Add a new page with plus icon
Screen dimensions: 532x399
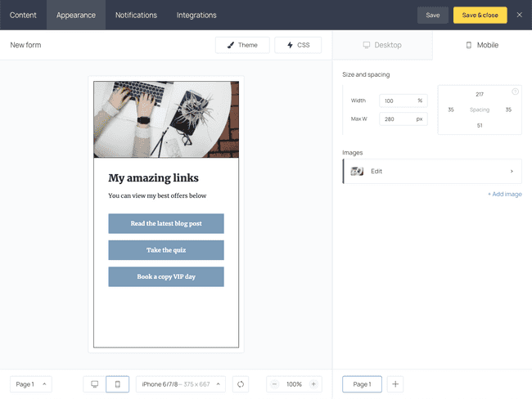point(395,384)
